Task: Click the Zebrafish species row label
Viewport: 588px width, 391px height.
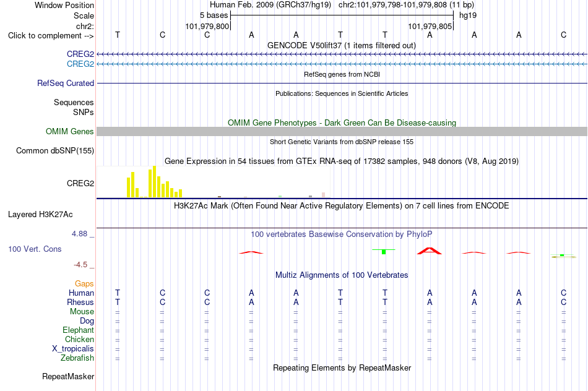Action: click(x=77, y=358)
